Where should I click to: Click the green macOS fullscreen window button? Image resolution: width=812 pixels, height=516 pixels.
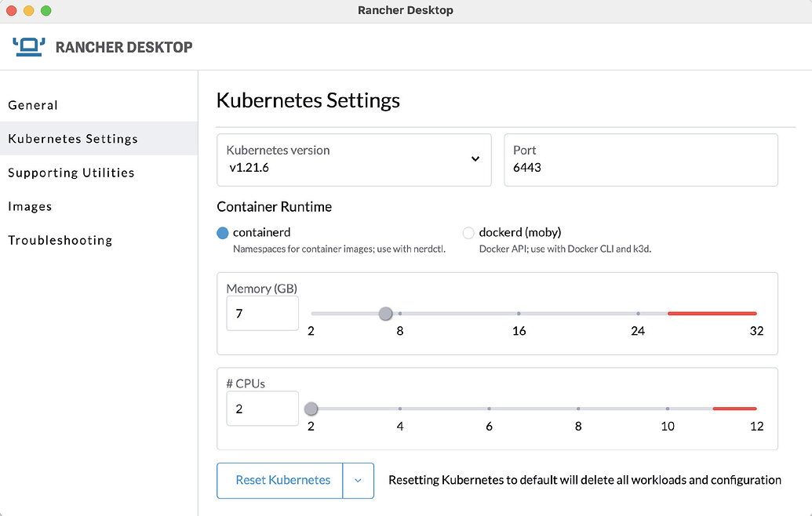[x=46, y=11]
